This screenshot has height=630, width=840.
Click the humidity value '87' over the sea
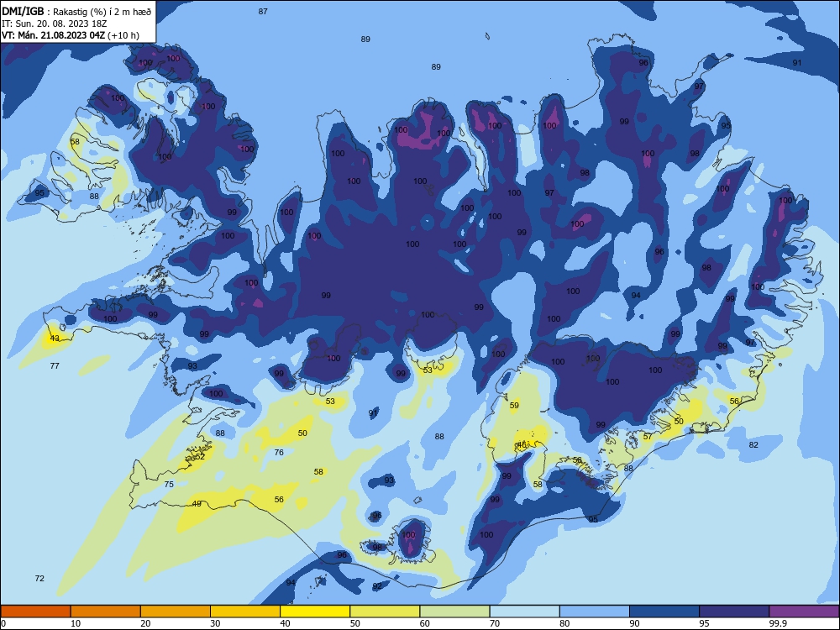[263, 11]
